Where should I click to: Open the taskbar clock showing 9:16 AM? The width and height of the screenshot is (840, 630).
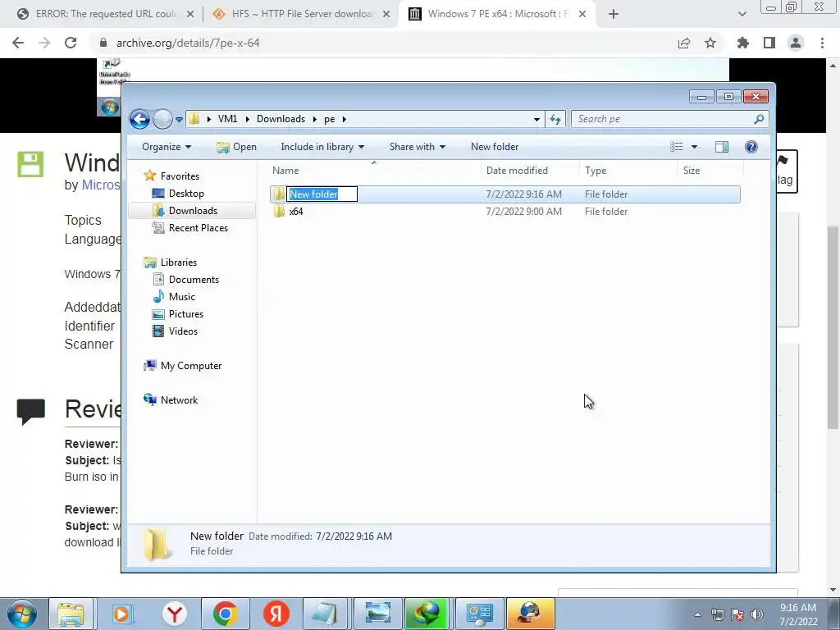pos(798,614)
